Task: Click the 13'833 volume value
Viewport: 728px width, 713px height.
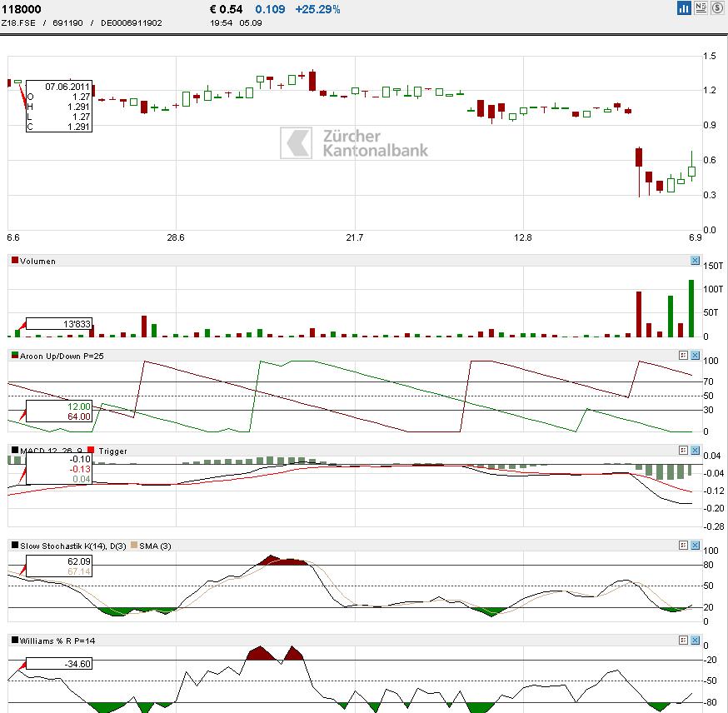Action: (77, 324)
